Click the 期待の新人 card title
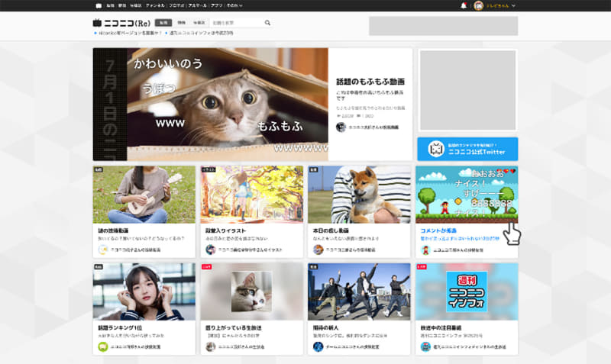This screenshot has height=364, width=611. 326,328
